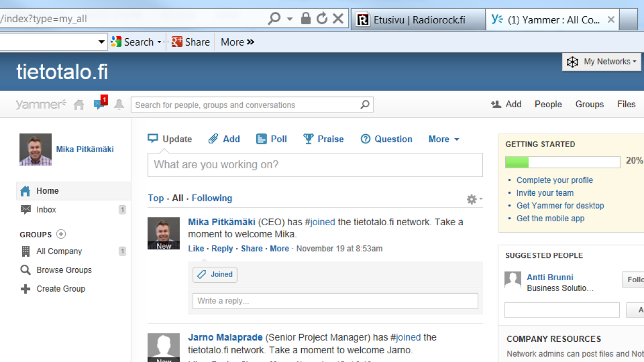Reply to Mika Pitkämäki's joined post
The height and width of the screenshot is (362, 644).
click(x=222, y=249)
